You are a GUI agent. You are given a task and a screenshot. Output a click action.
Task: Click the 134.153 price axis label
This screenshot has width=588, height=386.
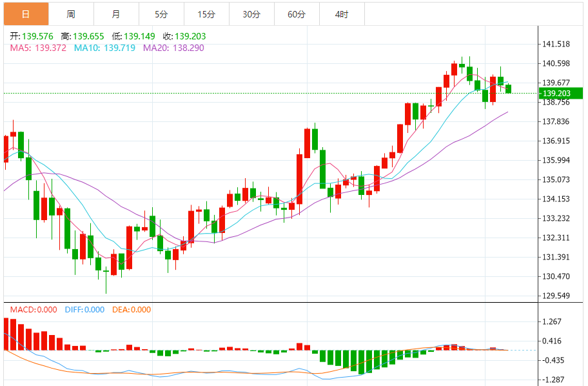pyautogui.click(x=556, y=199)
